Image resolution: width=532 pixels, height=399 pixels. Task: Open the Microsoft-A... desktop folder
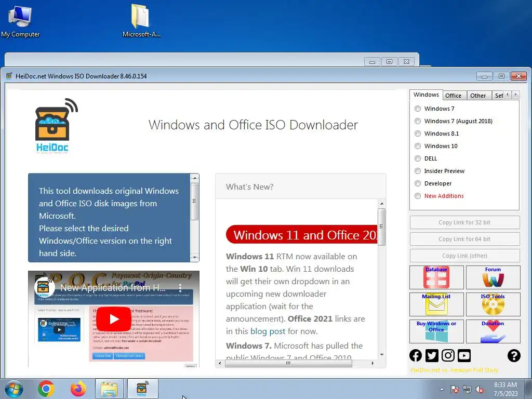pos(141,20)
